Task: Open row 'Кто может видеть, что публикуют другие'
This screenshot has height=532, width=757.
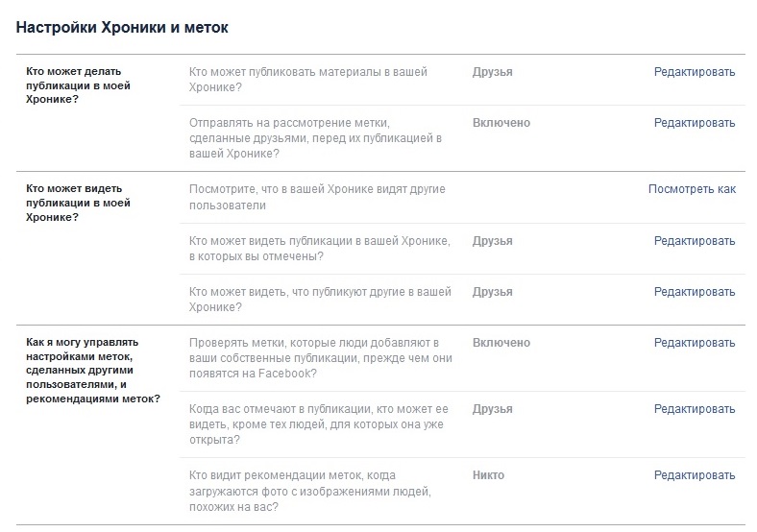Action: (462, 300)
